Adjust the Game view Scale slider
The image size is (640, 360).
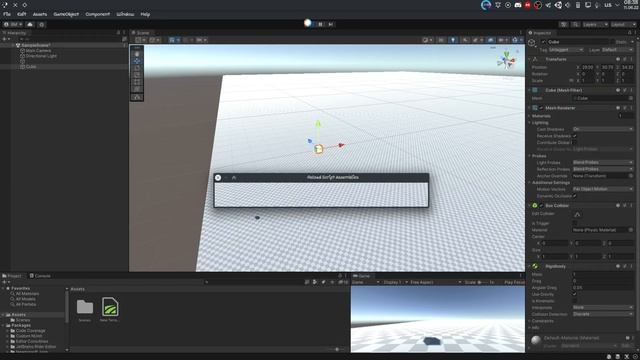point(483,282)
